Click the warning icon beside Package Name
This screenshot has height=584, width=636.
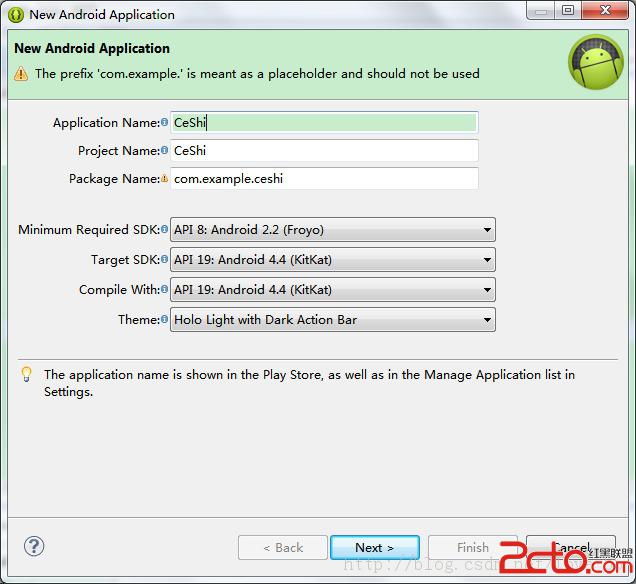click(x=164, y=178)
